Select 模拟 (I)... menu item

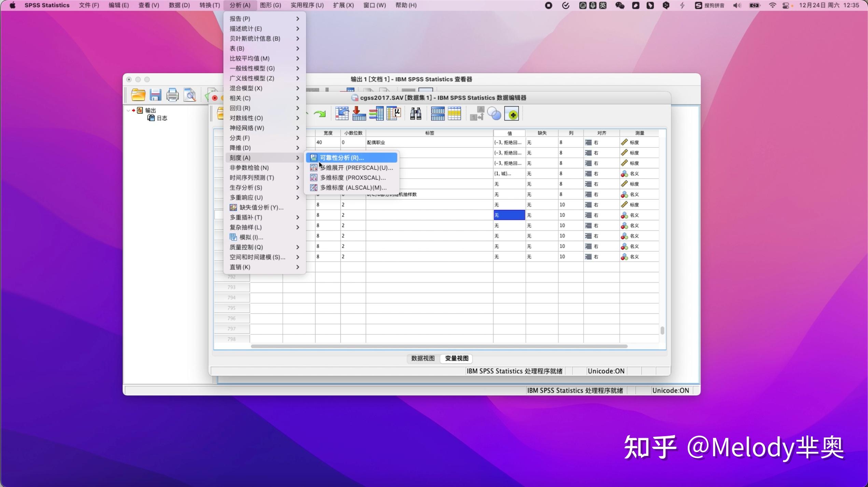[x=264, y=237]
